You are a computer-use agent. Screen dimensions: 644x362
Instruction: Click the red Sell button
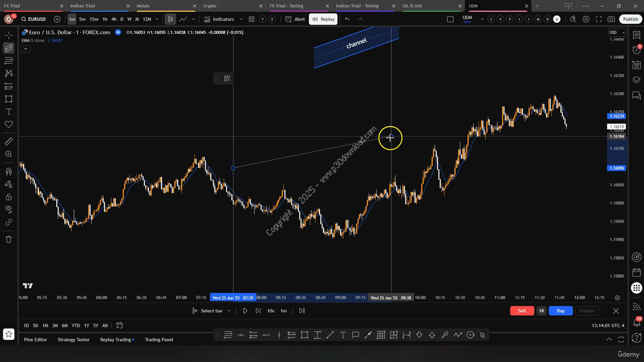click(522, 311)
